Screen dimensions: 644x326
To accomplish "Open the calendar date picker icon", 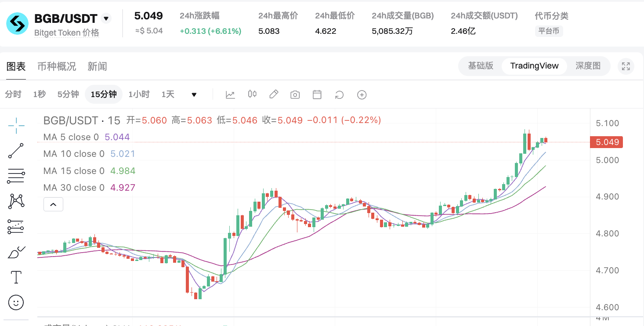I will click(x=317, y=94).
